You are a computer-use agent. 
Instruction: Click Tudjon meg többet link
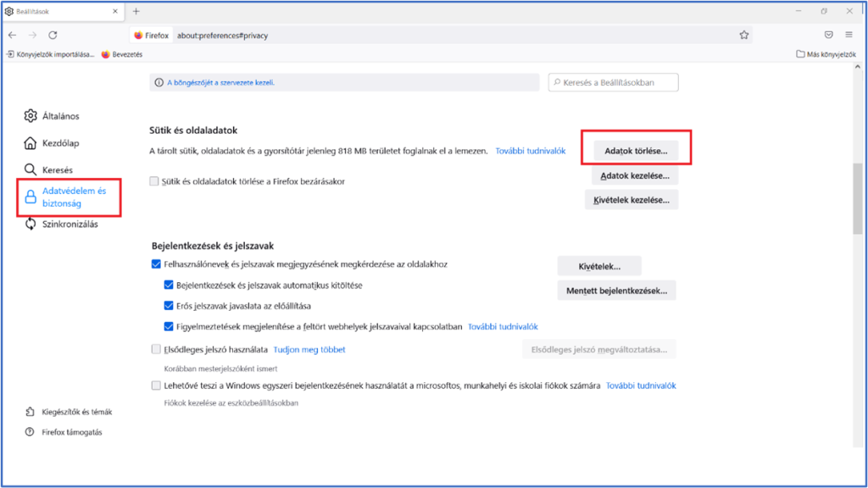click(309, 349)
